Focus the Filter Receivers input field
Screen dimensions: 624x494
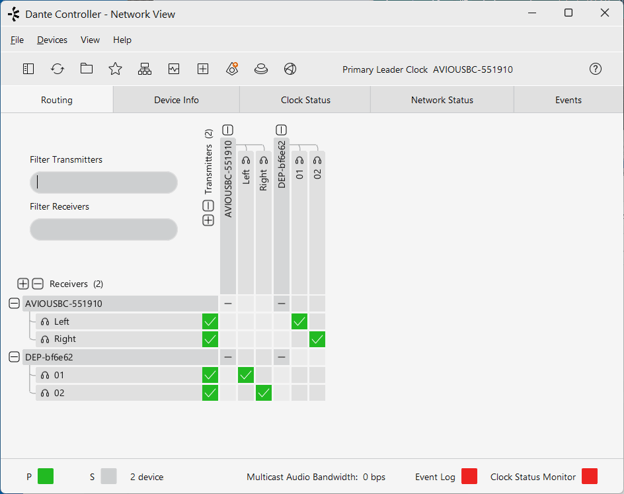[103, 229]
